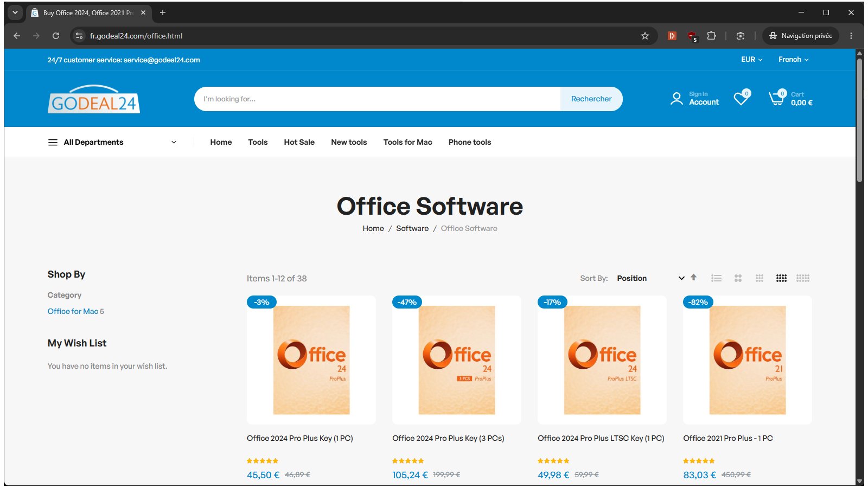Open the EUR currency dropdown
This screenshot has height=488, width=868.
752,60
